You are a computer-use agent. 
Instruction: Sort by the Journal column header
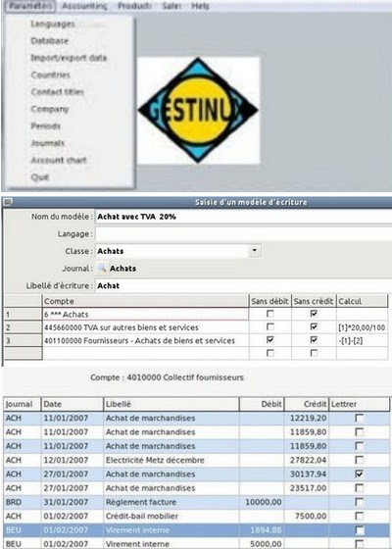(x=22, y=404)
